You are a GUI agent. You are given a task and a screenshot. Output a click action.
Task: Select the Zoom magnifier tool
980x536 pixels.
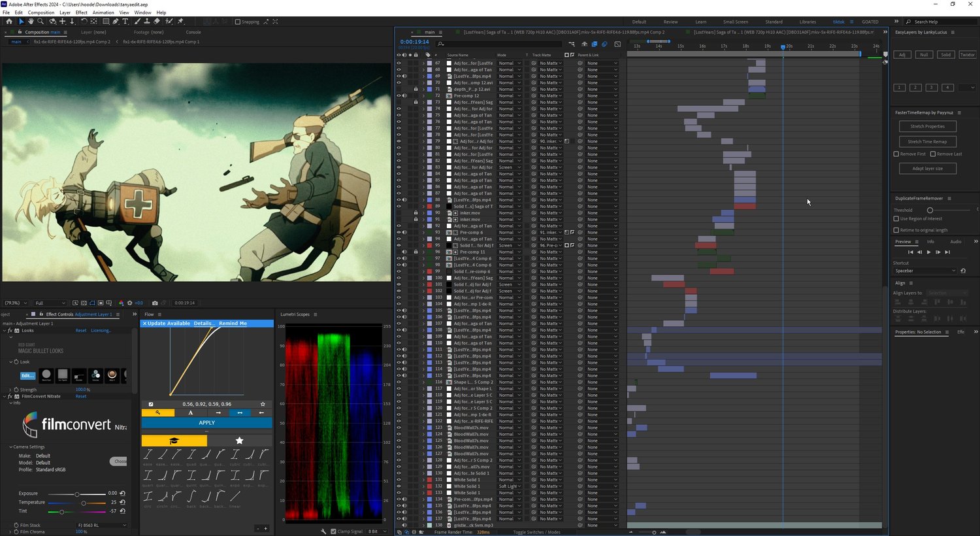pos(41,22)
